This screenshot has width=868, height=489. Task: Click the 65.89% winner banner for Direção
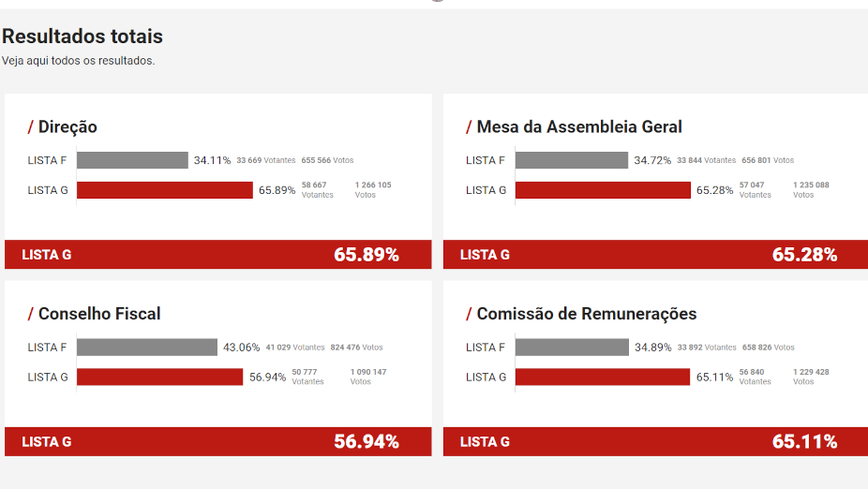217,255
